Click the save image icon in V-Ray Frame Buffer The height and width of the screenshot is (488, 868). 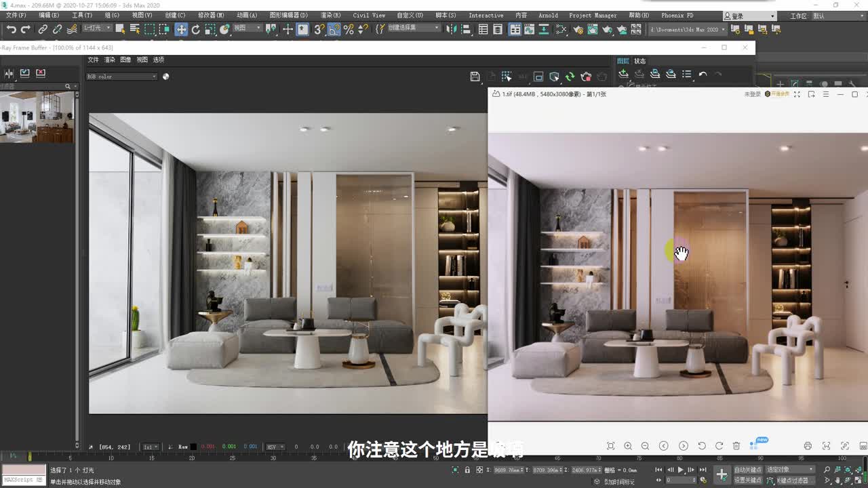pos(475,77)
